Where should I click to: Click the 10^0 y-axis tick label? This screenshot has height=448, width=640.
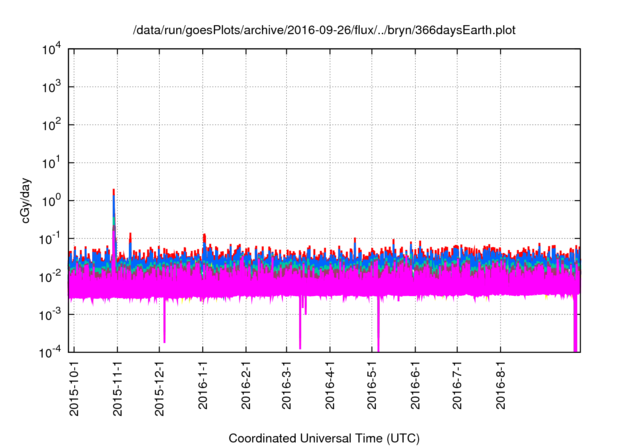tap(52, 200)
